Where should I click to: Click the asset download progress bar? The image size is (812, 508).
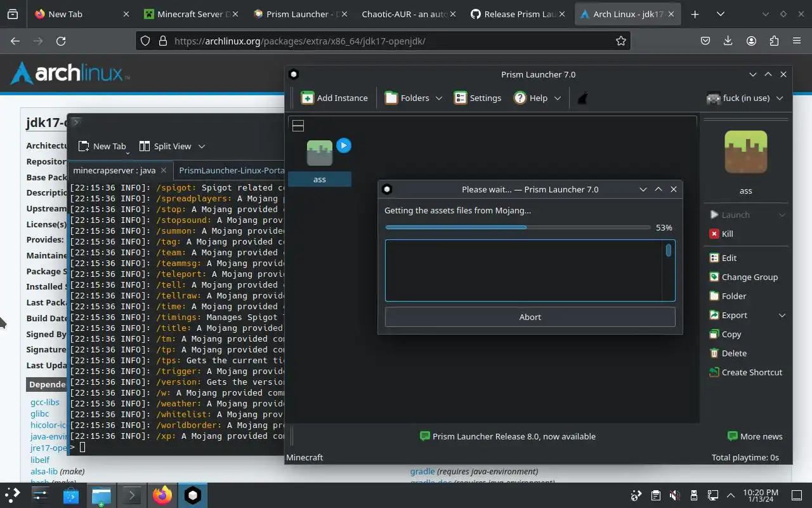(518, 227)
